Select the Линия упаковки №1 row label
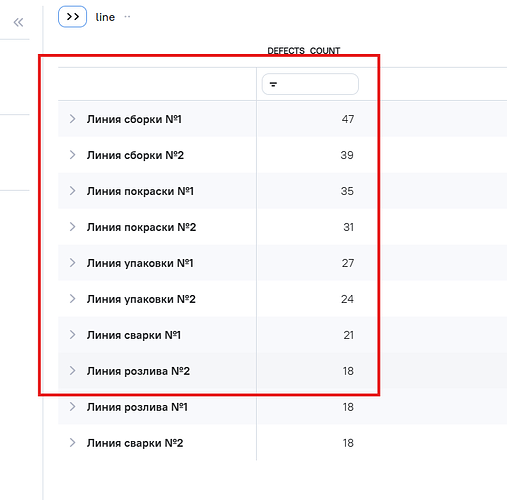Screen dimensions: 507x500 140,263
